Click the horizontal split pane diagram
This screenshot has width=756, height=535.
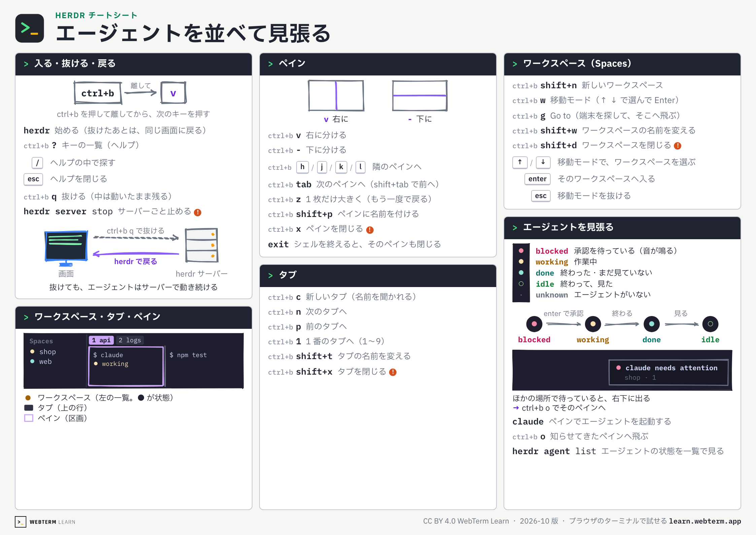[x=420, y=96]
